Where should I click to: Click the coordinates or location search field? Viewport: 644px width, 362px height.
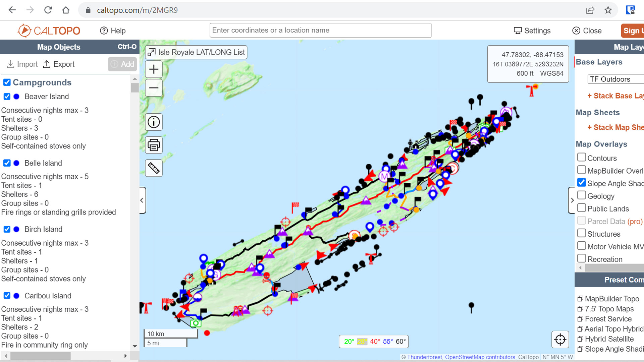coord(320,30)
